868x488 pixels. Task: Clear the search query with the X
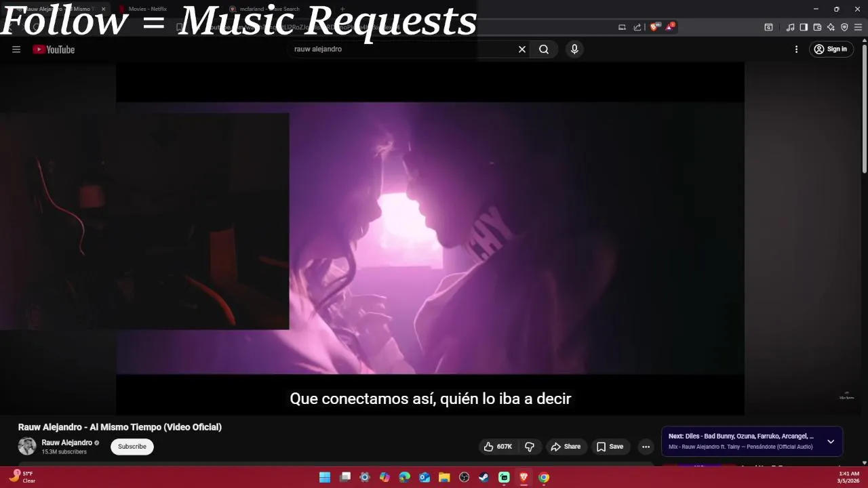(522, 49)
